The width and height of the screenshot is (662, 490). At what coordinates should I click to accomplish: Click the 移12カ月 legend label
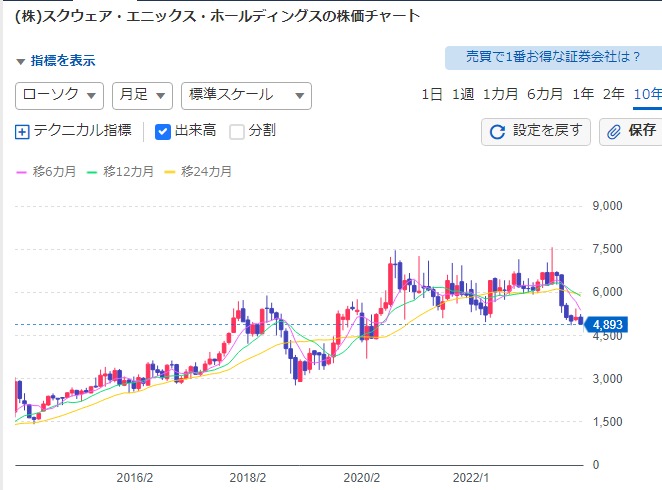128,172
